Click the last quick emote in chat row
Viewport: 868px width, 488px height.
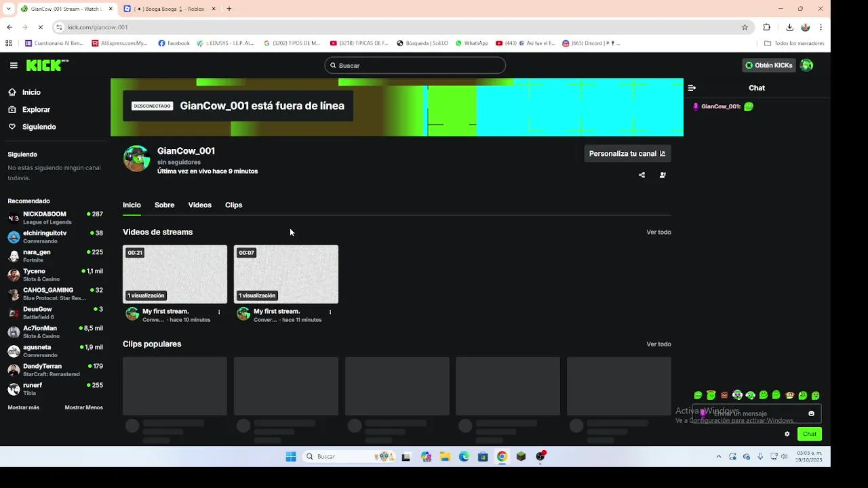point(816,395)
